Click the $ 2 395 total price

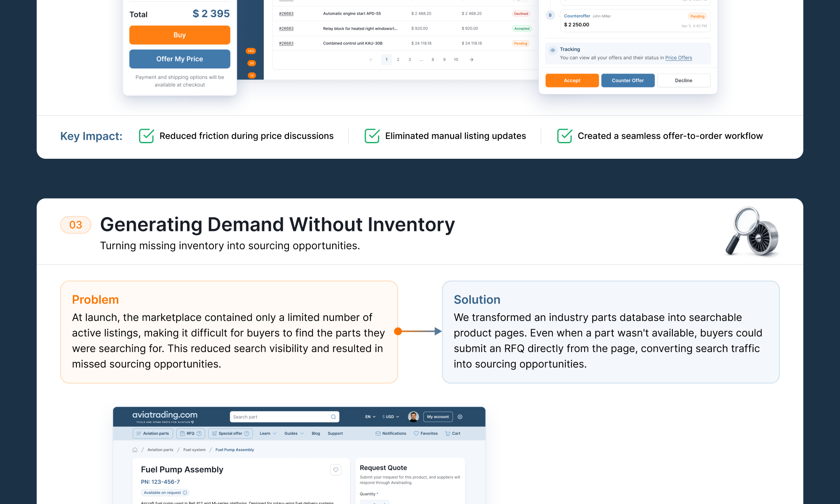pos(211,14)
